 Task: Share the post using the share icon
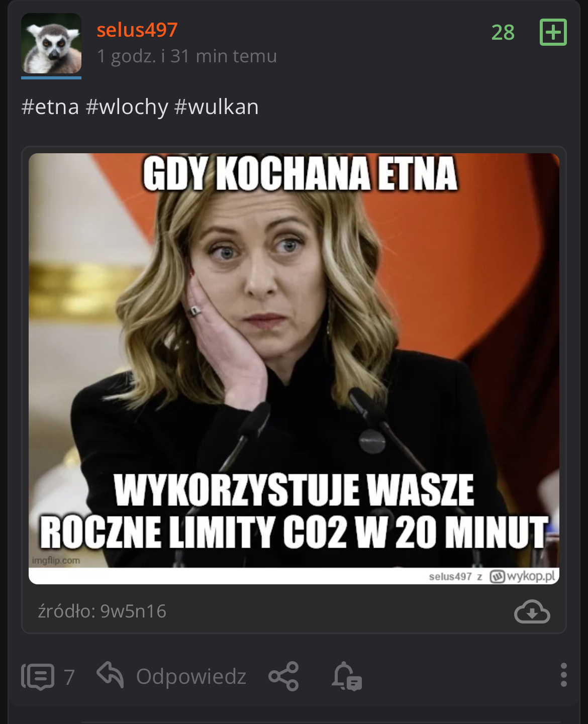(x=283, y=676)
